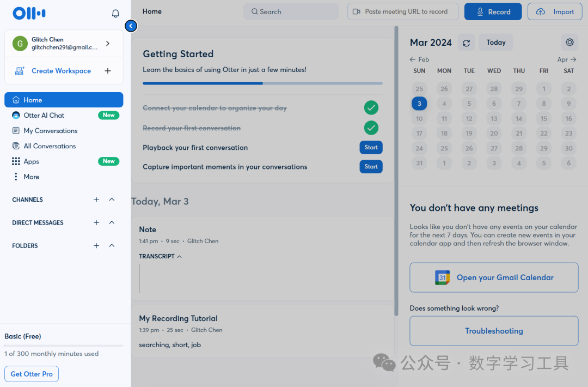
Task: Click the Search field
Action: 291,11
